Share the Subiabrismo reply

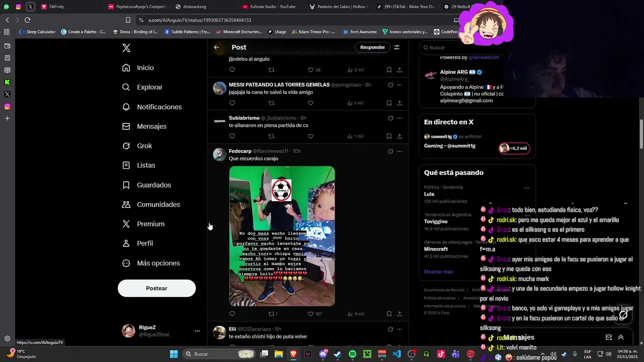point(399,136)
